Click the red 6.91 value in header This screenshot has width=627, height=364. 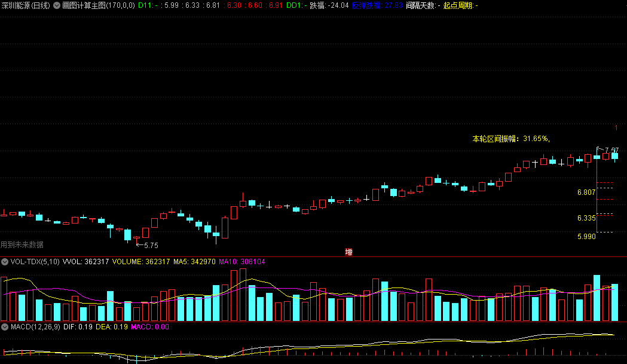[276, 5]
